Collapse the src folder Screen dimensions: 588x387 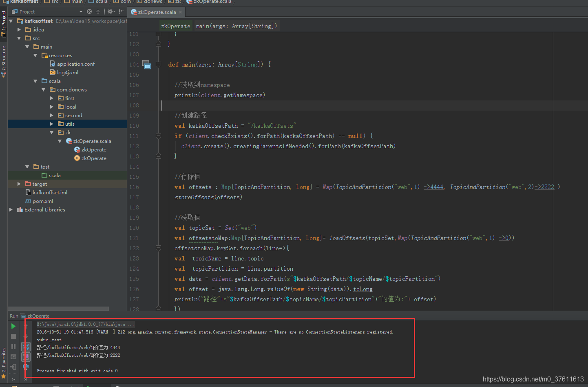[x=19, y=38]
